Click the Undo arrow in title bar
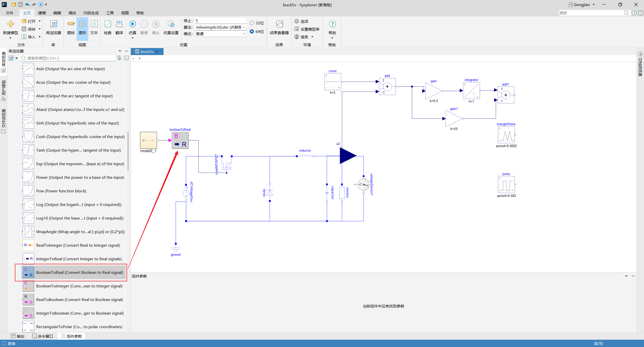 tap(27, 5)
